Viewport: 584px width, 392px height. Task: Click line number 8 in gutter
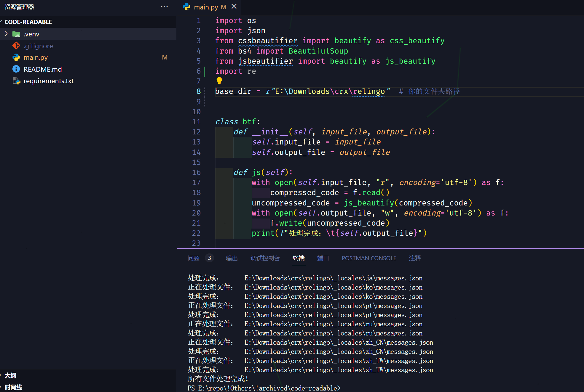[x=198, y=91]
